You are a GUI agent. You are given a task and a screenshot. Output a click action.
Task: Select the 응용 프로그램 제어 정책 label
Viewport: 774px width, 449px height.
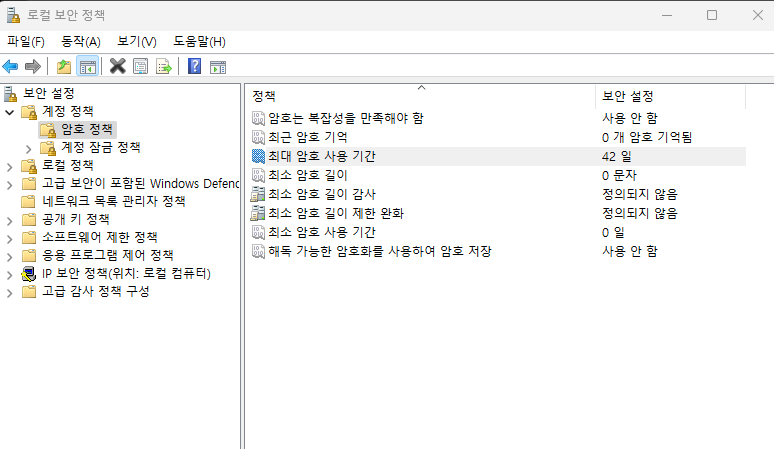pyautogui.click(x=108, y=255)
